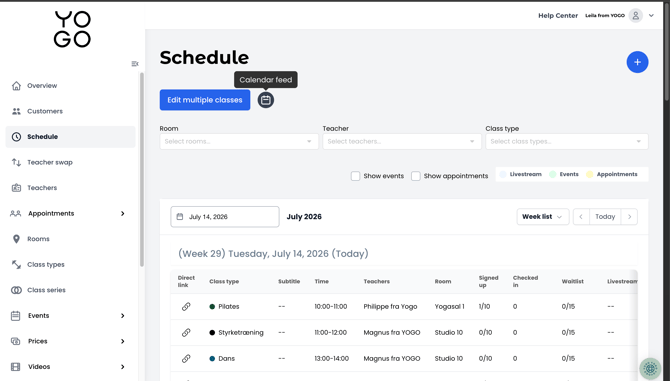
Task: Collapse the sidebar with the menu icon
Action: pyautogui.click(x=135, y=64)
